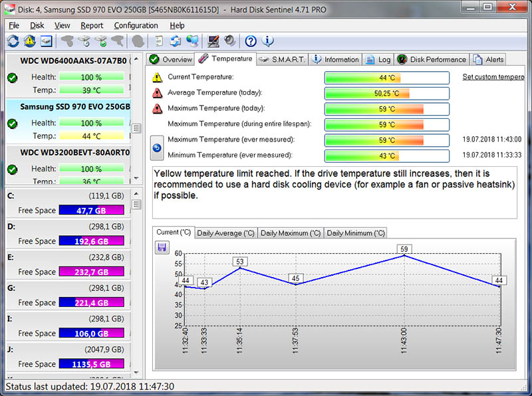Select the Daily Minimum (°C) chart tab

(x=356, y=233)
